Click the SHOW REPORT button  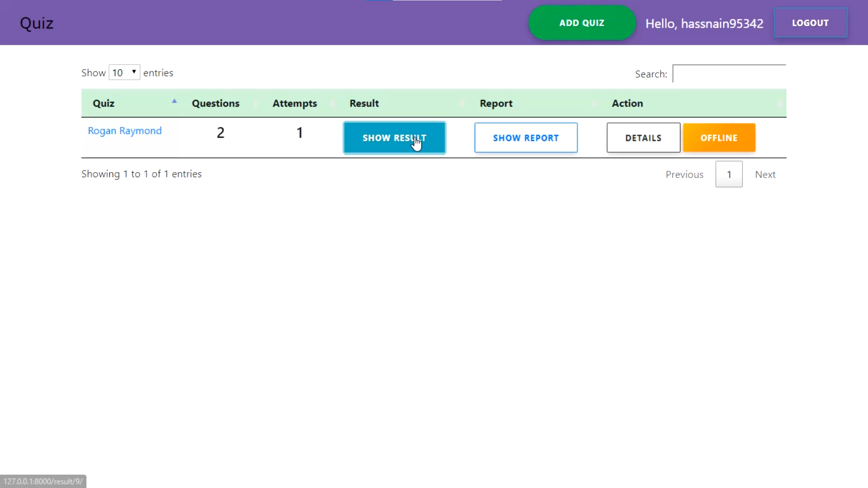click(x=526, y=138)
